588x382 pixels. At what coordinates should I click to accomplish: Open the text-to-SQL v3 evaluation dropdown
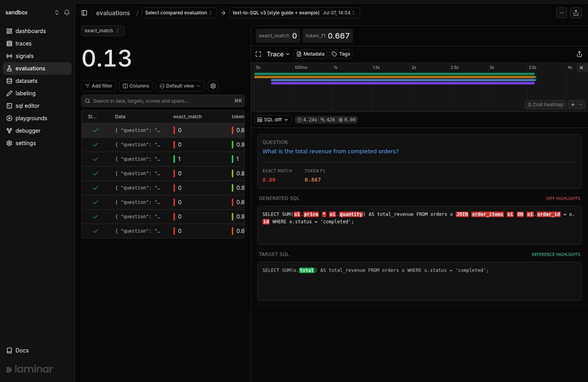pos(295,13)
